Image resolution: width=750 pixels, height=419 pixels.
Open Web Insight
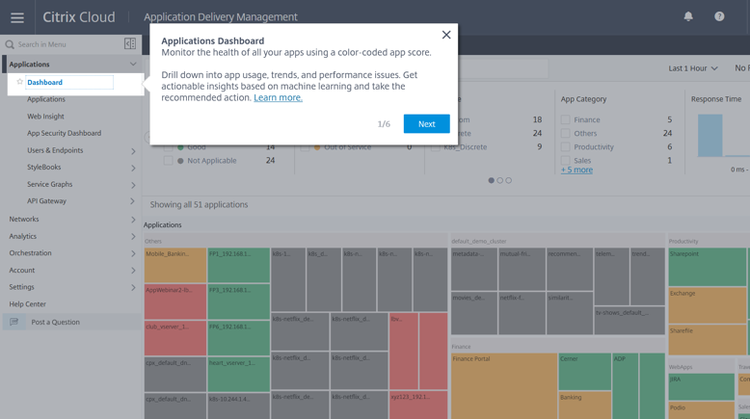pos(45,116)
